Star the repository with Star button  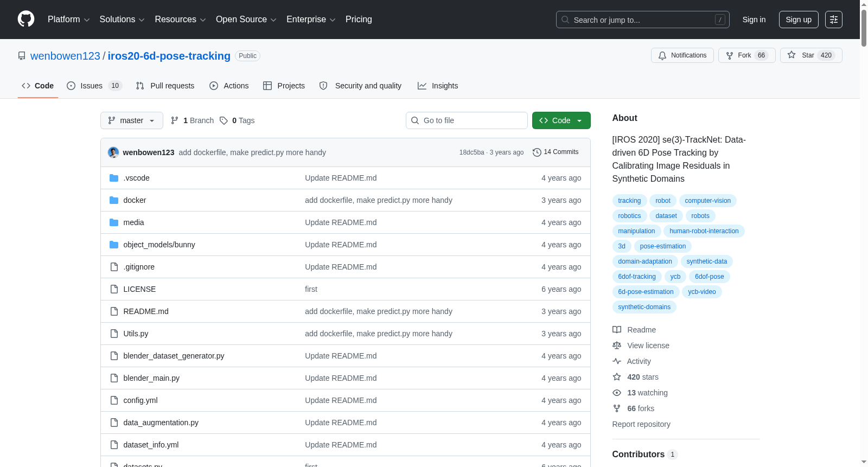[811, 55]
